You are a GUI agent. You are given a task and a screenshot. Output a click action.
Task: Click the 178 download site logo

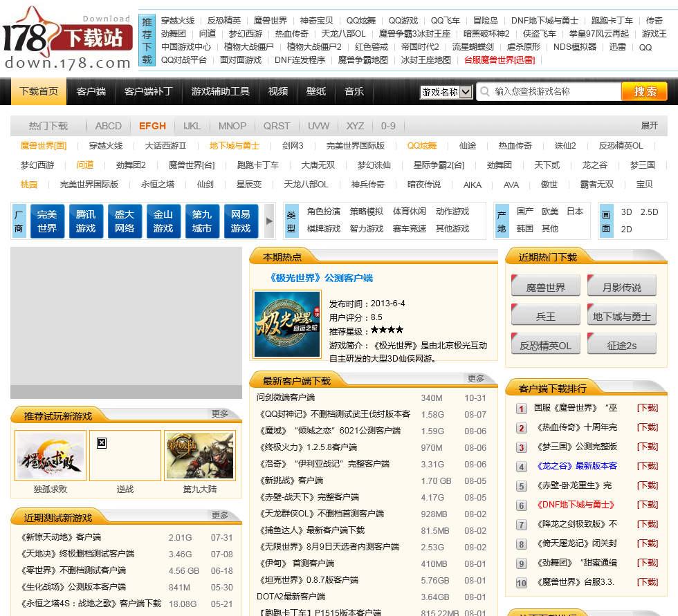click(x=67, y=38)
